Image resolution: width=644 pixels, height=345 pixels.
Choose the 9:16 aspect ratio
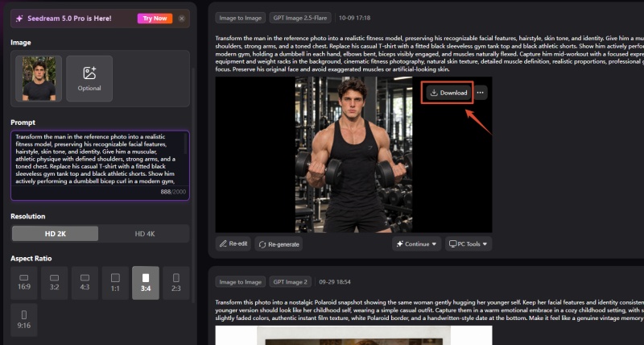pyautogui.click(x=24, y=320)
